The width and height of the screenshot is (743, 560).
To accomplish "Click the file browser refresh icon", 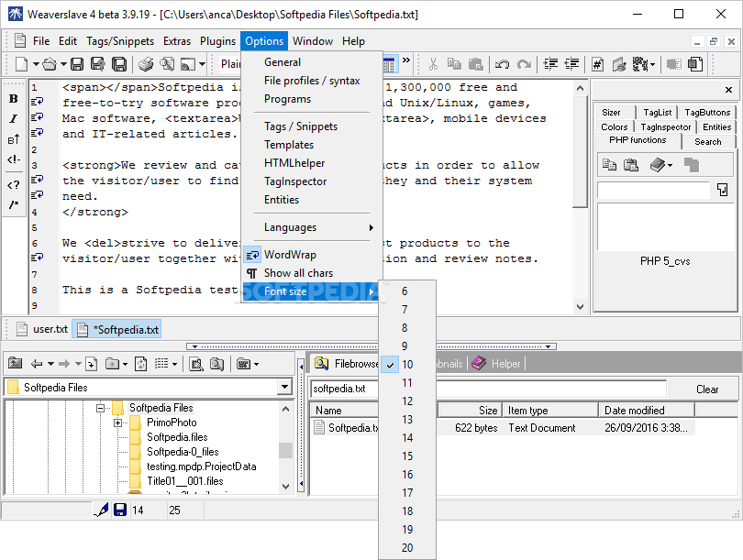I will [140, 364].
